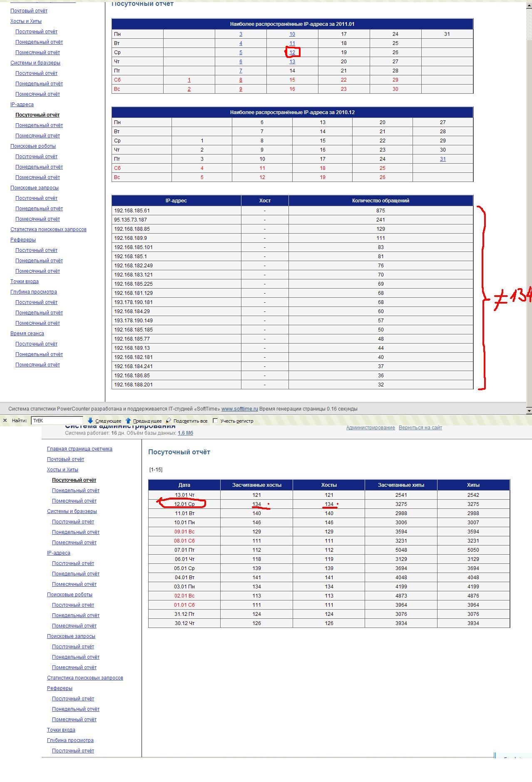Click the Засчитанные хиты column header
The height and width of the screenshot is (782, 532).
[401, 485]
